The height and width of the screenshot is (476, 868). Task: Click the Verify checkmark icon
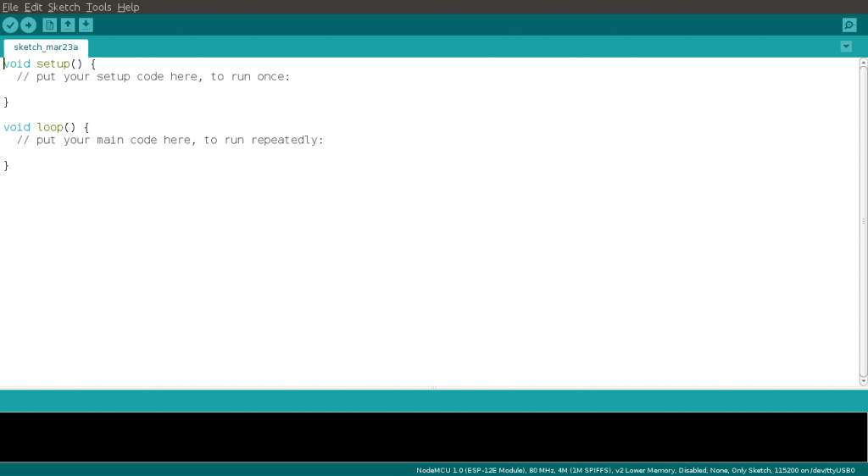[10, 25]
